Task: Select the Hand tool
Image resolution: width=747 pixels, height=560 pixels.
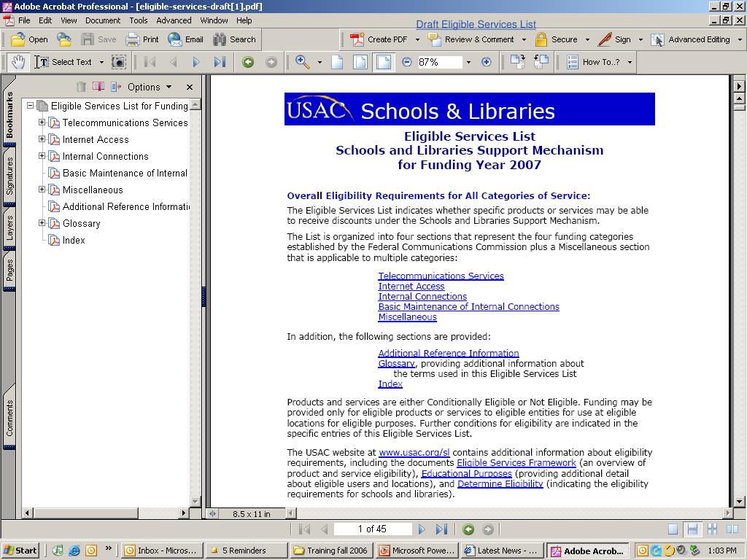Action: 18,63
